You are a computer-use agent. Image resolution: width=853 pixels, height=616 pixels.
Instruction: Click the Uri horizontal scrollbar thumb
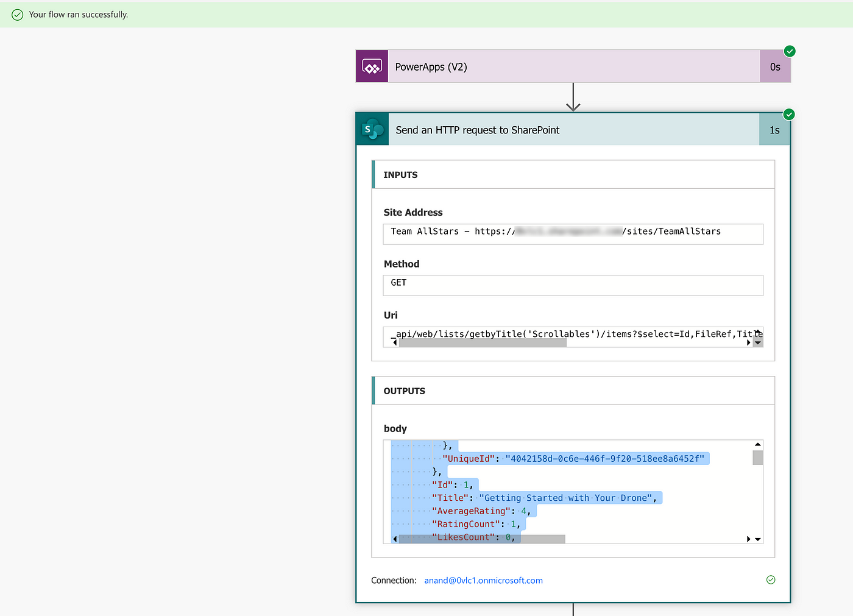(x=483, y=342)
